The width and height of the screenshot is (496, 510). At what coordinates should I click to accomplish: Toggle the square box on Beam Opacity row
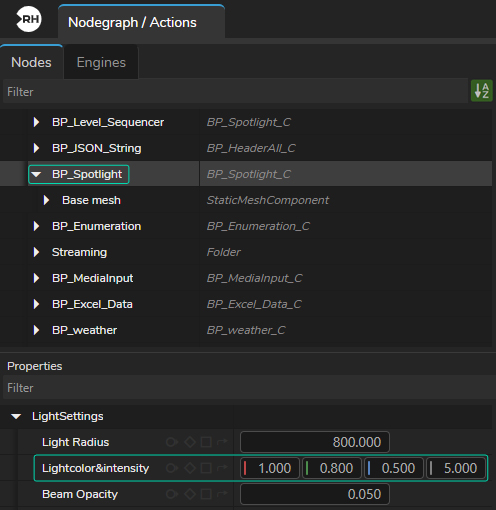coord(206,494)
